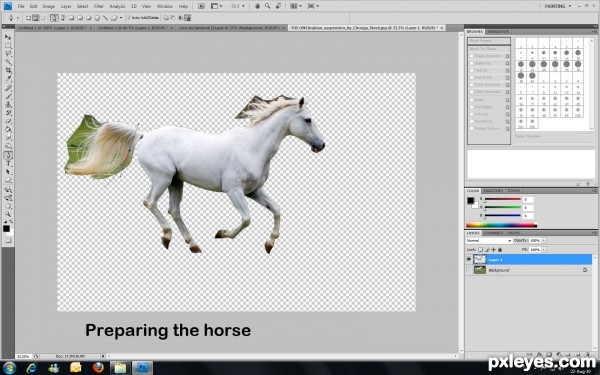Viewport: 600px width, 375px height.
Task: Select the Path Selection tool
Action: click(x=8, y=172)
